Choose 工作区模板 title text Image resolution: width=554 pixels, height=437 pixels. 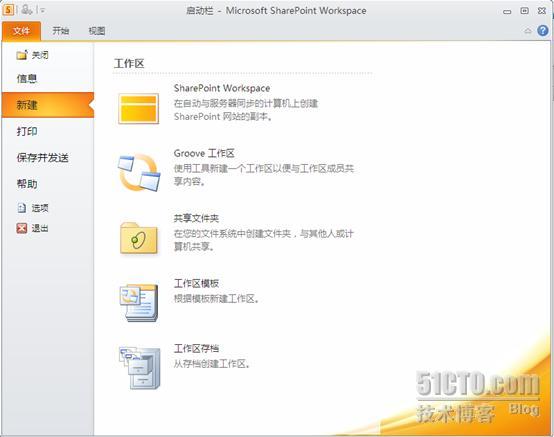coord(196,283)
